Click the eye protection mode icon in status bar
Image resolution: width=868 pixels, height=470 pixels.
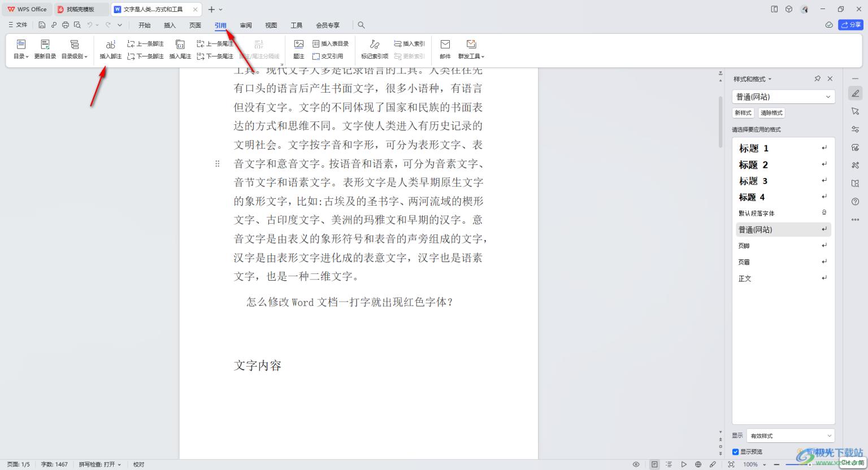click(636, 464)
